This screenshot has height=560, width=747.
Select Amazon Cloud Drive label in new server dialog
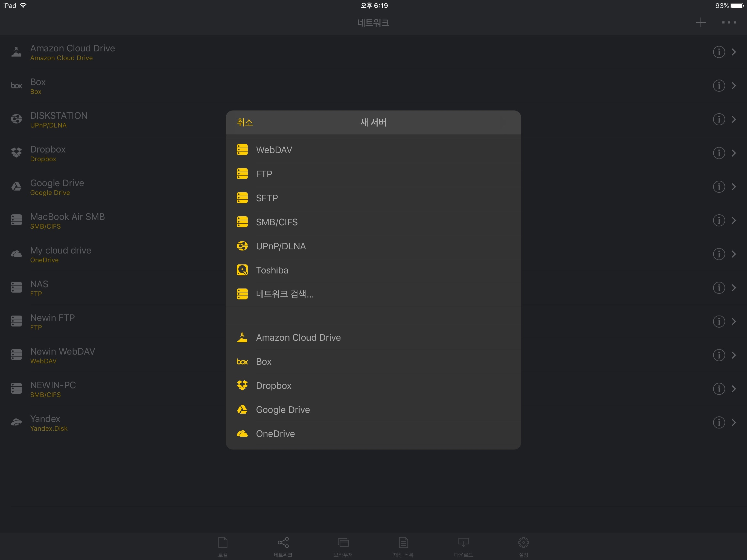tap(299, 337)
